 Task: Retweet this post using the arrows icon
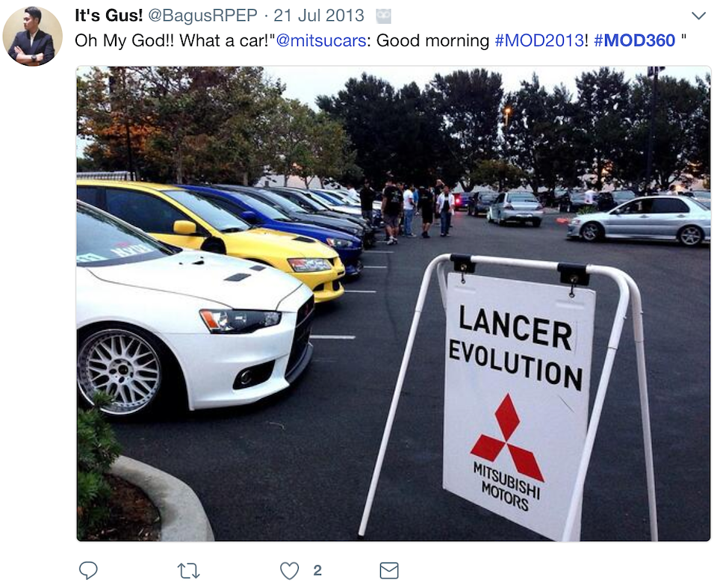coord(188,571)
